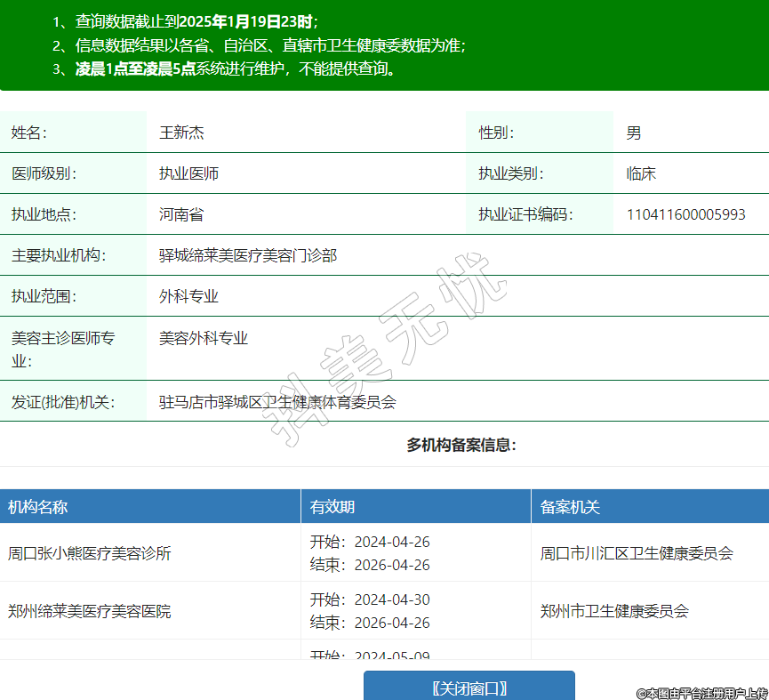Click the 周口市川汇区卫生健康委员会 cell
This screenshot has height=700, width=769.
(x=637, y=553)
